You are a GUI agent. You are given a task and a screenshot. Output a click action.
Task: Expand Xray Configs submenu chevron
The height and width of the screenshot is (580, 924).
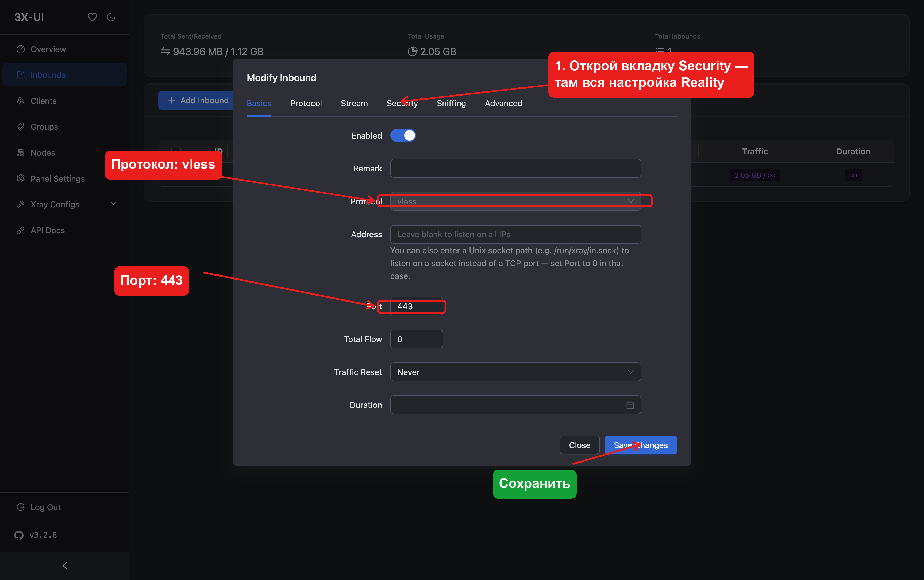(x=113, y=204)
